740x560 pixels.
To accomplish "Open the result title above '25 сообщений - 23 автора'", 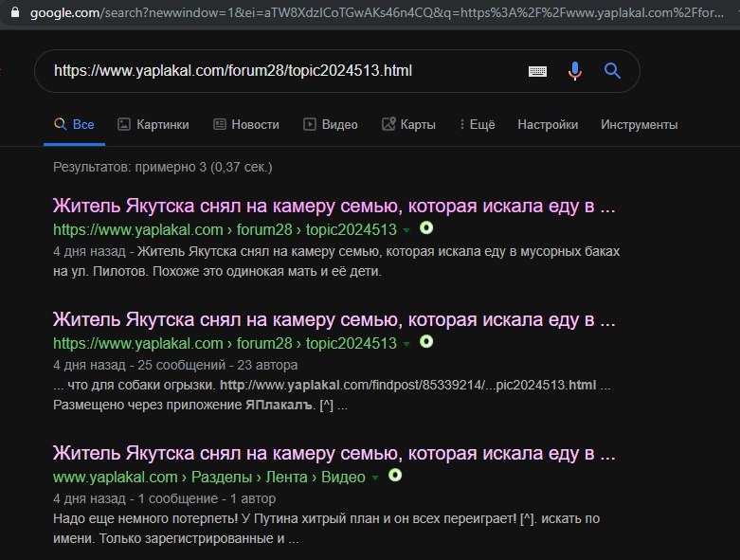I will pos(334,319).
